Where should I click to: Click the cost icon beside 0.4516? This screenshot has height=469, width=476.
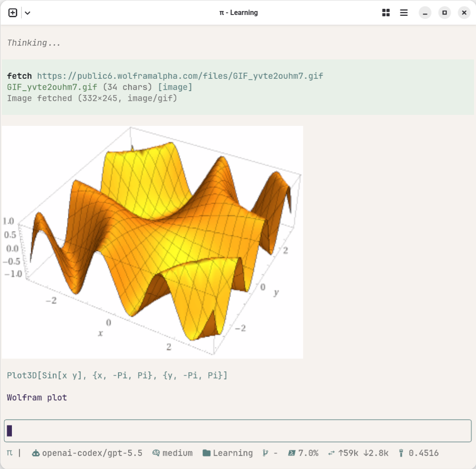point(401,453)
